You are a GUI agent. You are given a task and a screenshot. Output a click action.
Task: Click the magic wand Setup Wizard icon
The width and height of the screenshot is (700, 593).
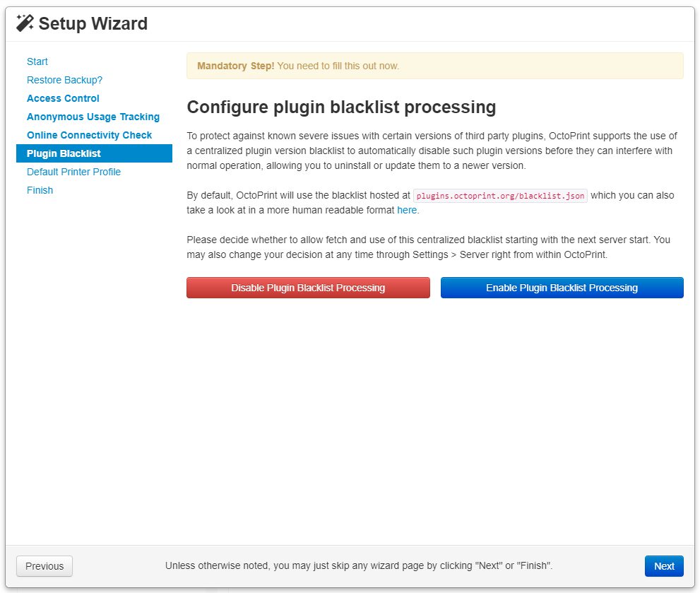(x=25, y=23)
